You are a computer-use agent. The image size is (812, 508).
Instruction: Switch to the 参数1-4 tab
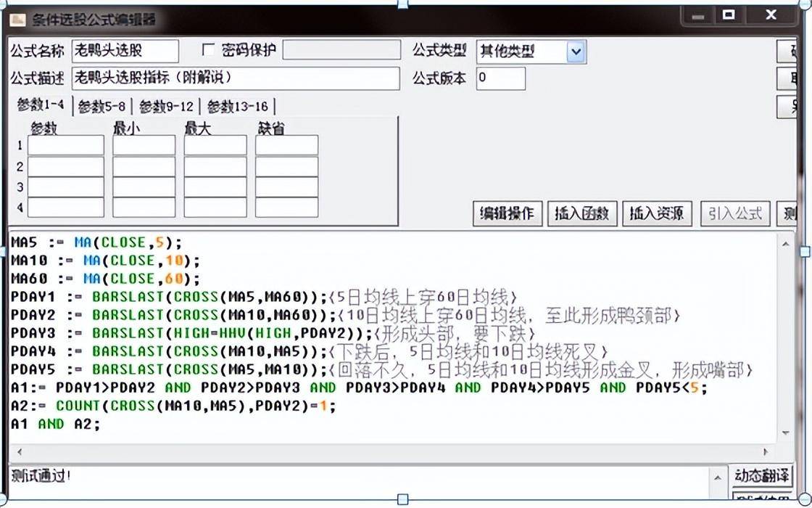tap(41, 105)
